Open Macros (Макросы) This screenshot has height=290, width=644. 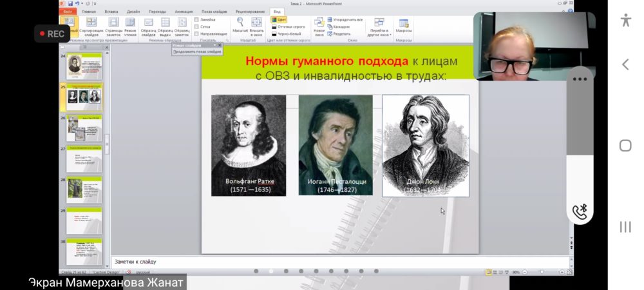click(404, 26)
